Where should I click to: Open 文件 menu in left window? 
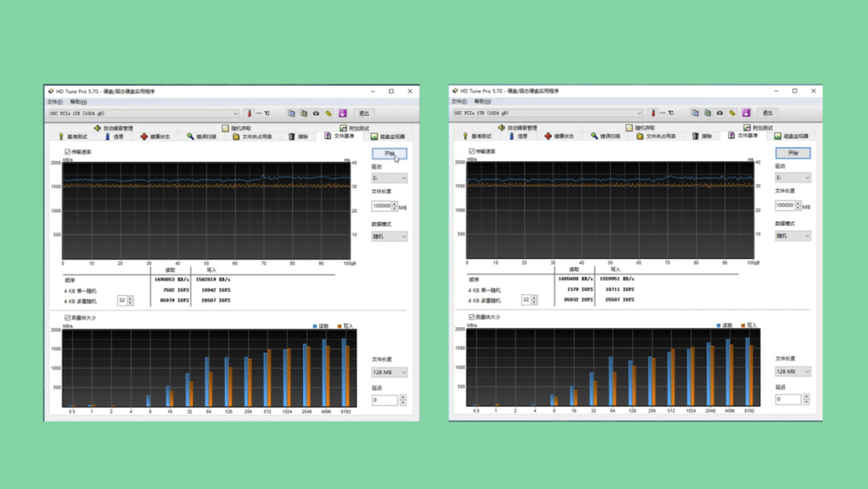[x=54, y=102]
